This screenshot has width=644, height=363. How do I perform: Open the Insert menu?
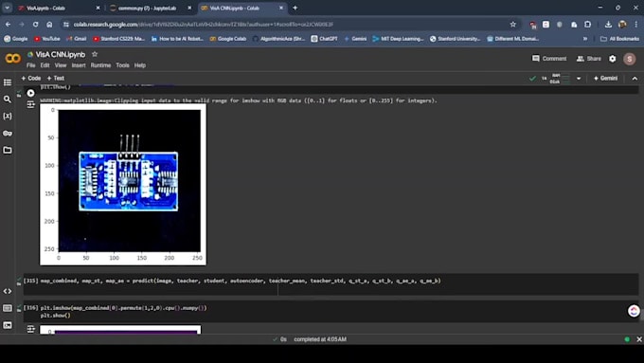pos(79,65)
